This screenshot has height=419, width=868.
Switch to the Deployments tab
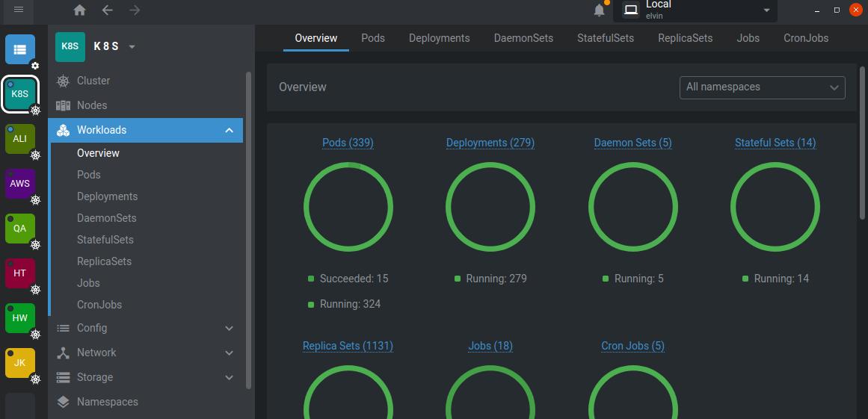click(440, 38)
